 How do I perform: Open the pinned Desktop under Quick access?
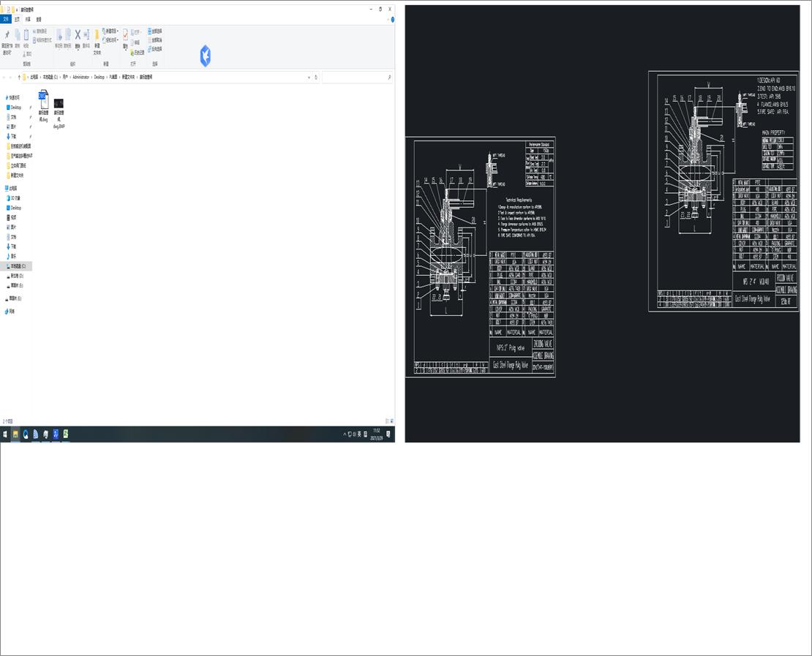pos(15,108)
